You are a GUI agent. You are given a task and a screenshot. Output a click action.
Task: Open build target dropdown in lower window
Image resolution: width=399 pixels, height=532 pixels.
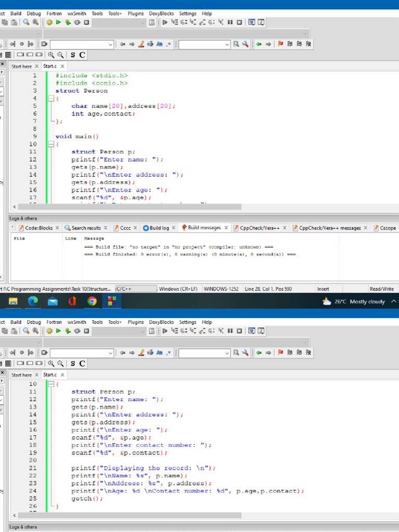point(119,331)
